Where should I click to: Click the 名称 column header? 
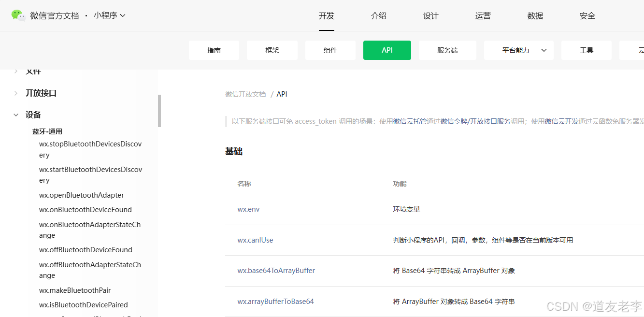click(x=244, y=184)
